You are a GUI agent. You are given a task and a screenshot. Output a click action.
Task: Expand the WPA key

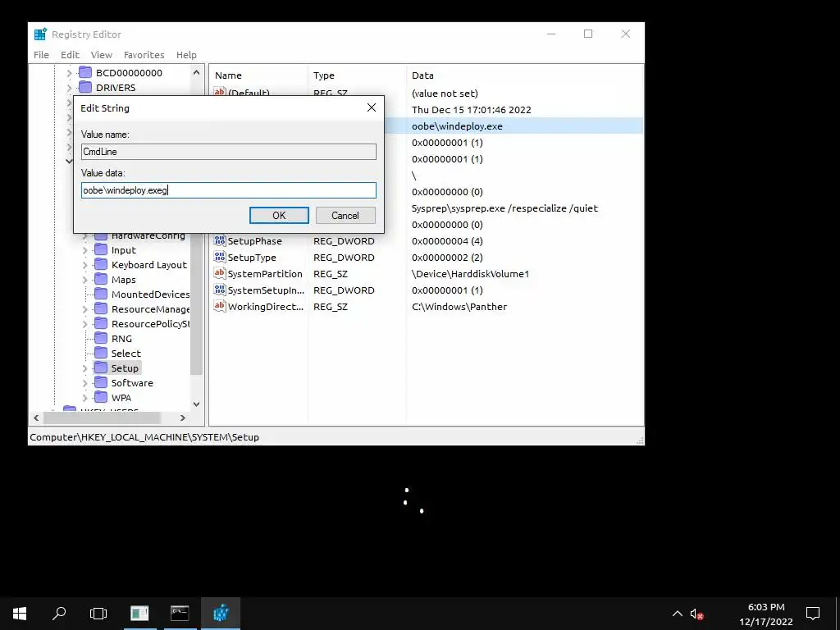[x=84, y=398]
